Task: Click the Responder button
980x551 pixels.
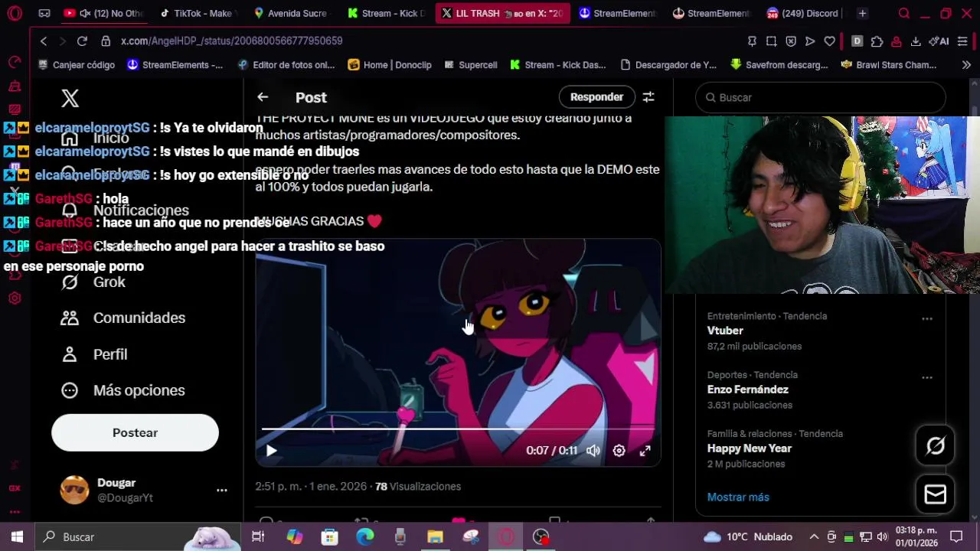Action: click(596, 97)
